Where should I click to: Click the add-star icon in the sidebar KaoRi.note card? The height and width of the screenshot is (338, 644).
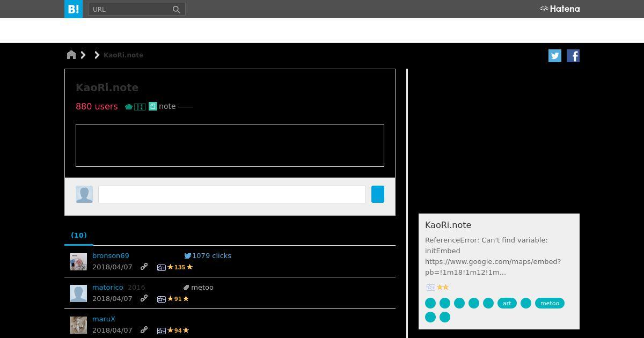(430, 288)
